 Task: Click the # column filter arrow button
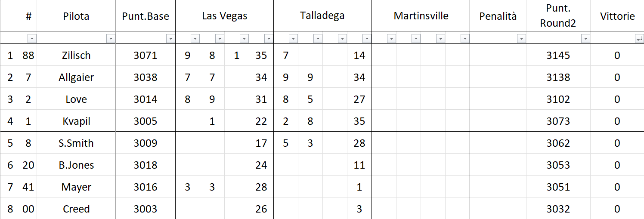tap(32, 39)
